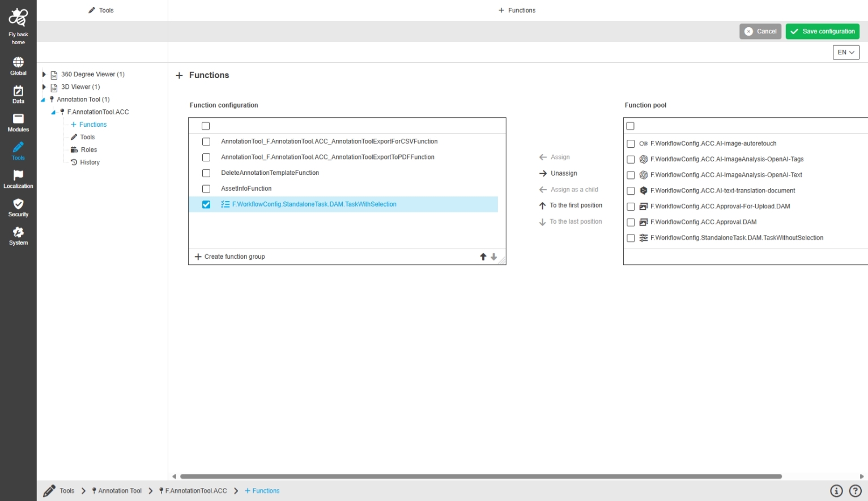This screenshot has width=868, height=501.
Task: Click the 360 Degree Viewer document icon
Action: point(54,75)
